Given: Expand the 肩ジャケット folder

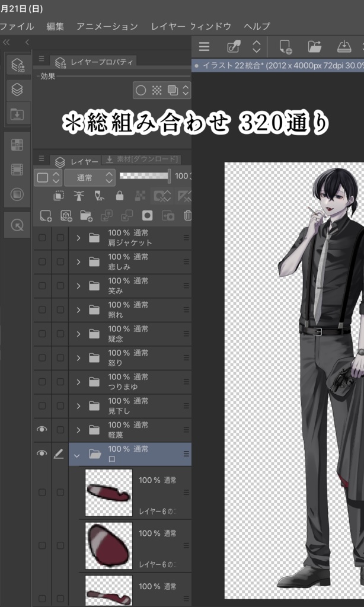Looking at the screenshot, I should (78, 238).
